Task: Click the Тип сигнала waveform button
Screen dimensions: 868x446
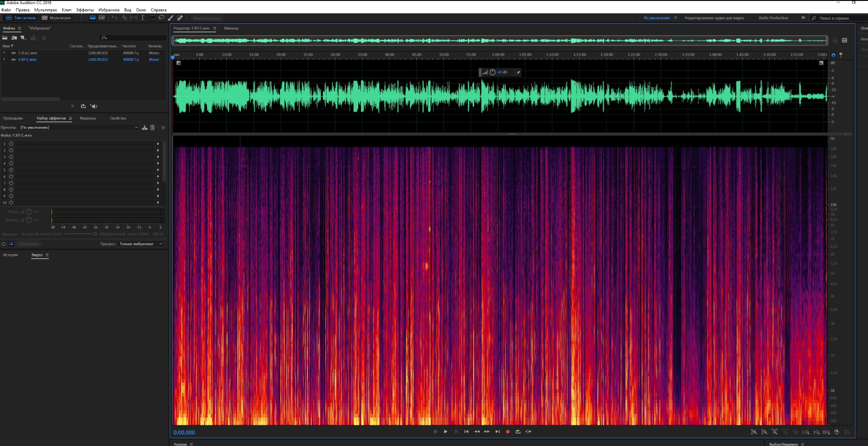Action: coord(21,18)
